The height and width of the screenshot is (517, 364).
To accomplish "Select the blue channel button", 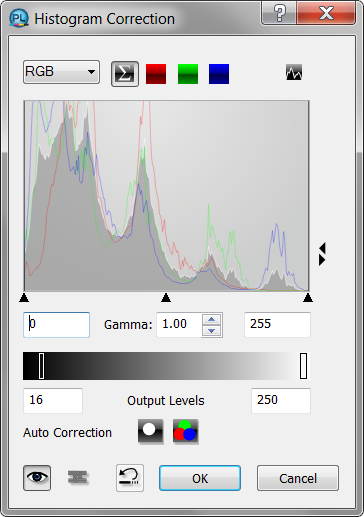I will pos(219,74).
